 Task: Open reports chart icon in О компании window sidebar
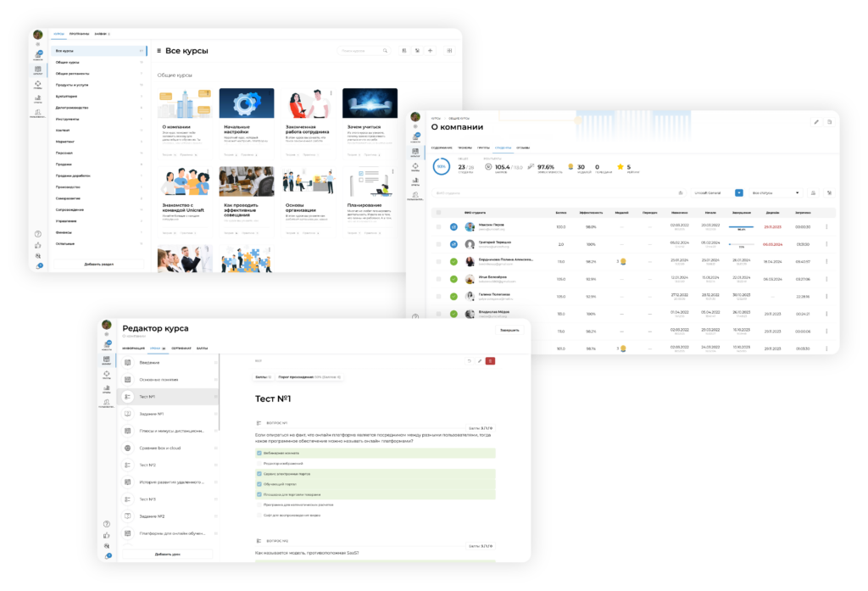click(x=415, y=181)
